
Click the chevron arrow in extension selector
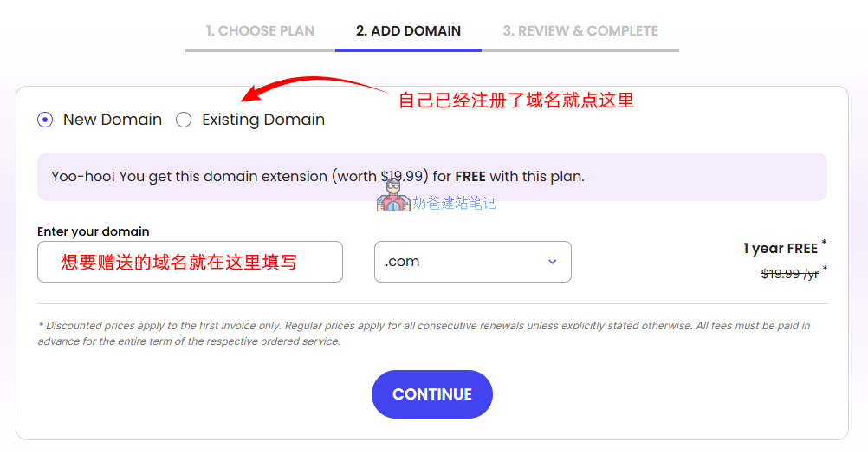(553, 262)
